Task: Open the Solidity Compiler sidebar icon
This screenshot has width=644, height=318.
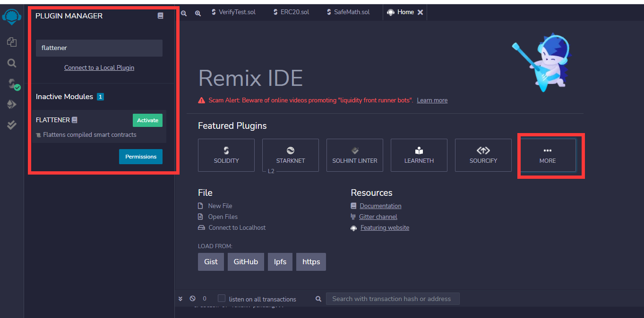Action: (13, 84)
